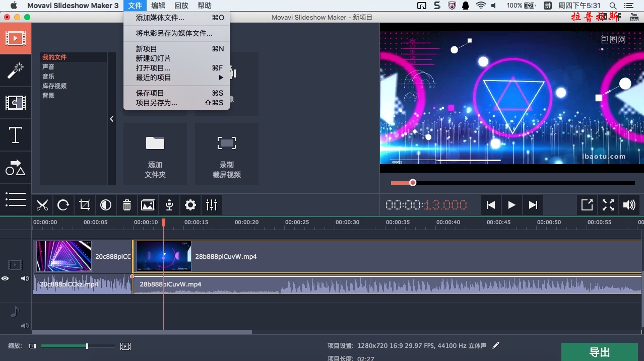The image size is (644, 361).
Task: Open the Apple menu
Action: 14,6
